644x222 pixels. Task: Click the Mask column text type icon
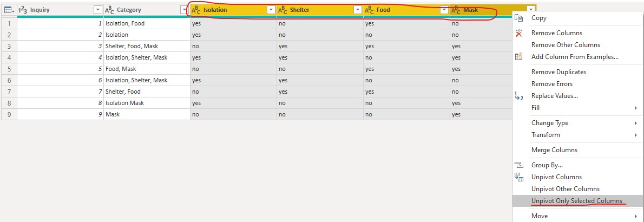[456, 10]
